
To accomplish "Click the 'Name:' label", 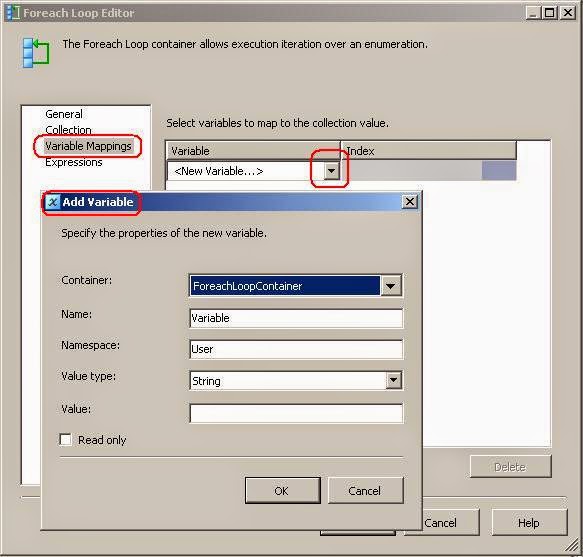I will [x=76, y=314].
